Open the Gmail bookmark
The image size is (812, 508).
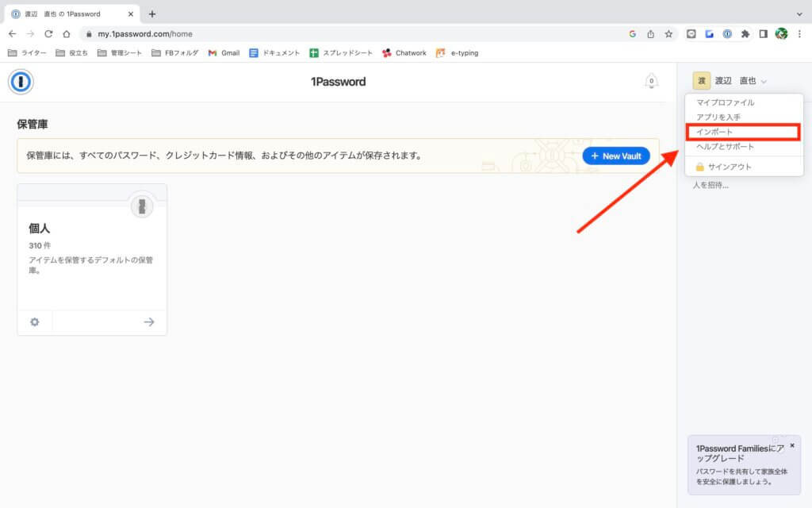(x=224, y=53)
